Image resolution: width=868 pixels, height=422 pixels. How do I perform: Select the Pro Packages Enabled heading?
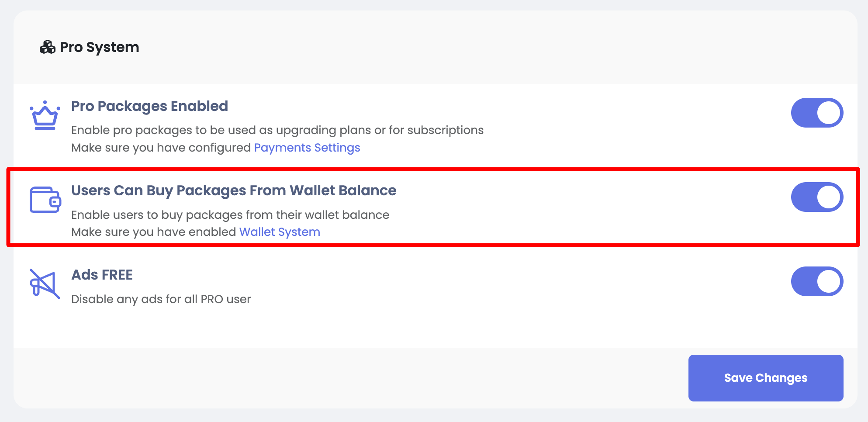[149, 106]
